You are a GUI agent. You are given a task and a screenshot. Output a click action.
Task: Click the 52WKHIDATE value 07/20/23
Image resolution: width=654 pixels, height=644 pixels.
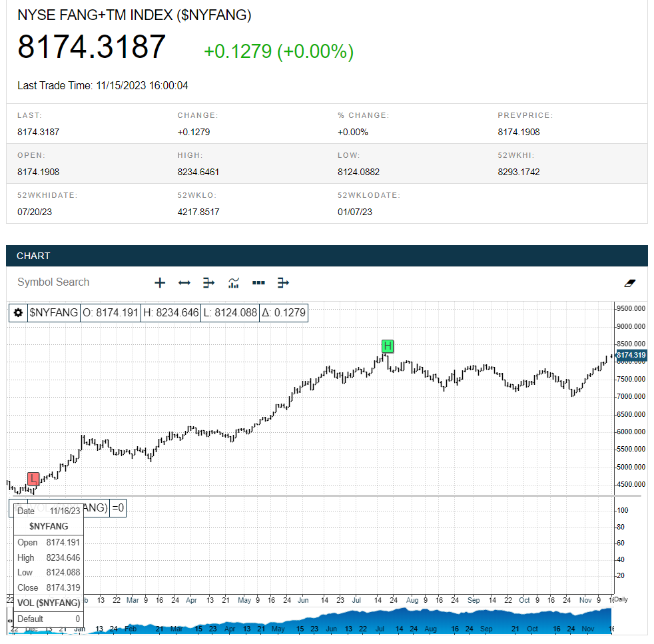tap(35, 212)
